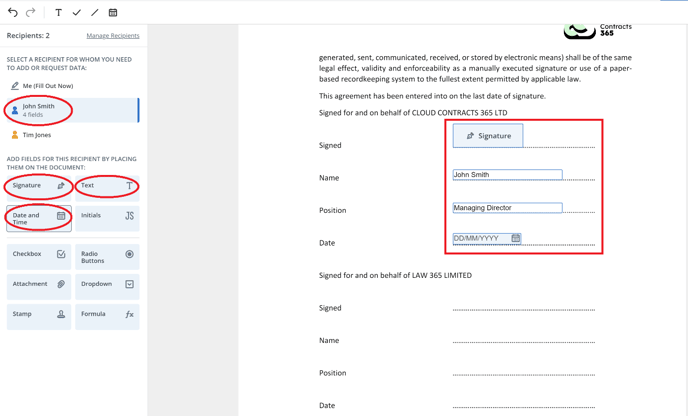The width and height of the screenshot is (688, 416).
Task: Choose the Date and Time field button
Action: click(39, 219)
